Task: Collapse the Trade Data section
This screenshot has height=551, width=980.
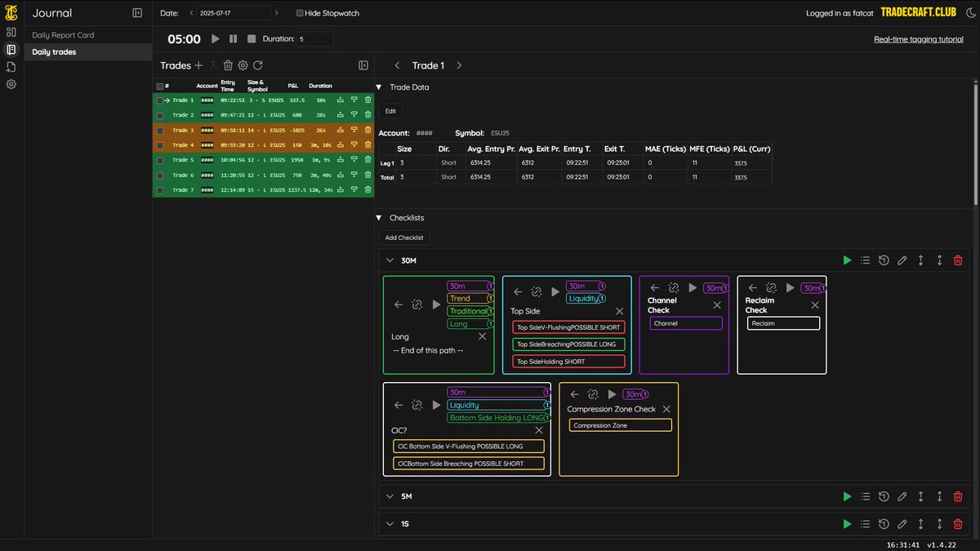Action: [x=379, y=87]
